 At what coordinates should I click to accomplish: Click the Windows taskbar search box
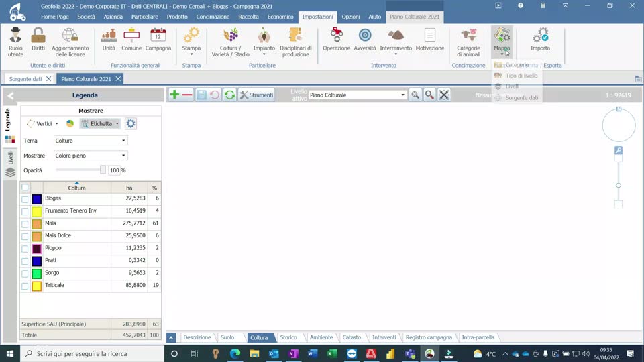92,353
